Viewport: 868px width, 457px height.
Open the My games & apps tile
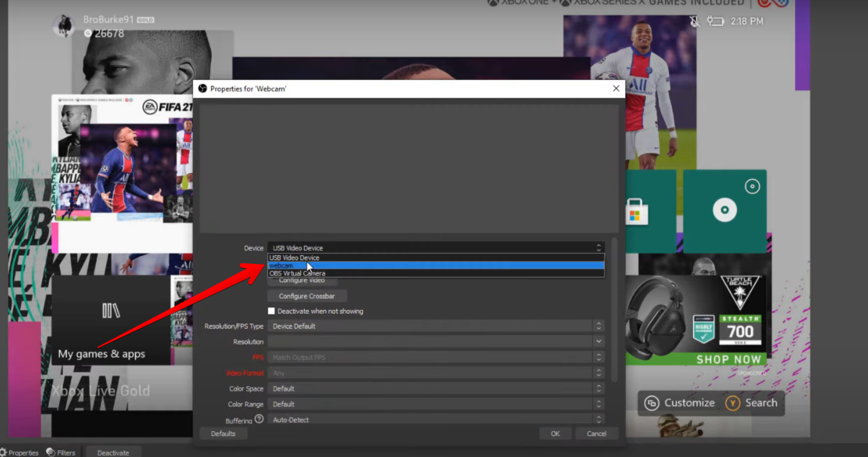[111, 320]
